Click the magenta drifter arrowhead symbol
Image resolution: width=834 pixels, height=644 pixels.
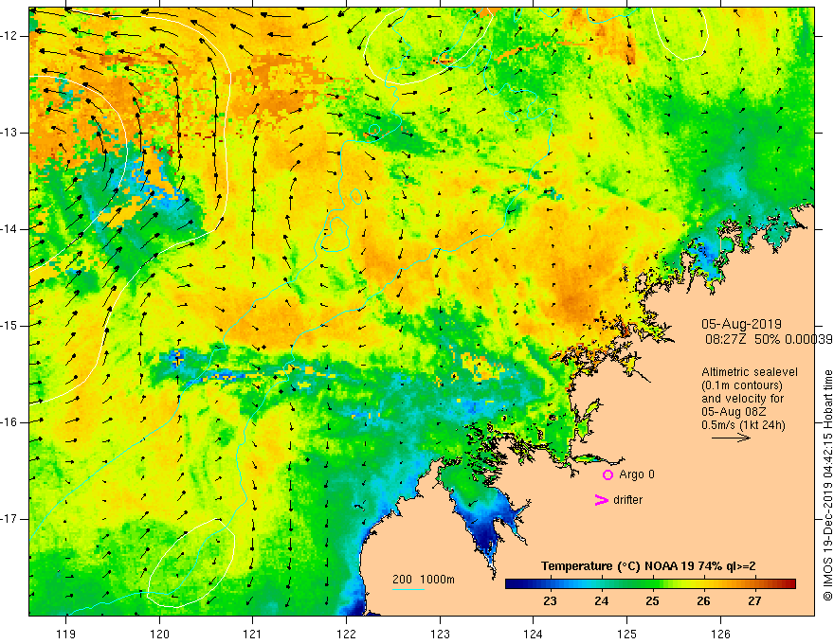(x=601, y=500)
